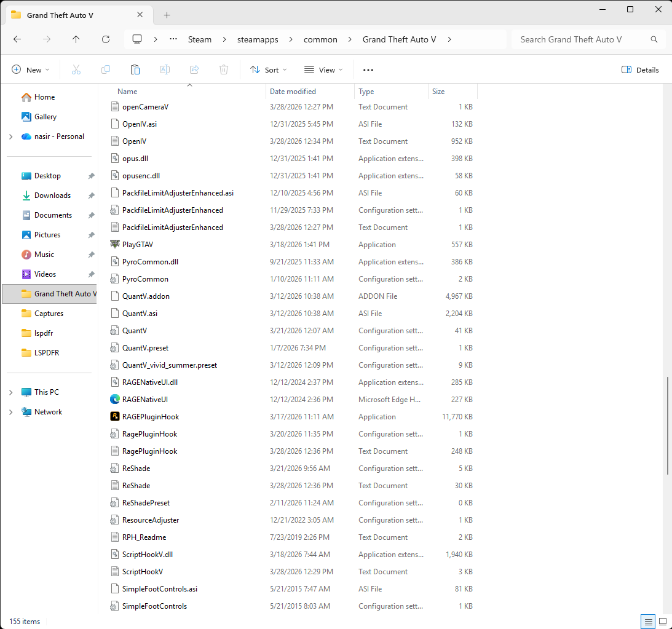Click the Forward navigation arrow

(x=47, y=39)
